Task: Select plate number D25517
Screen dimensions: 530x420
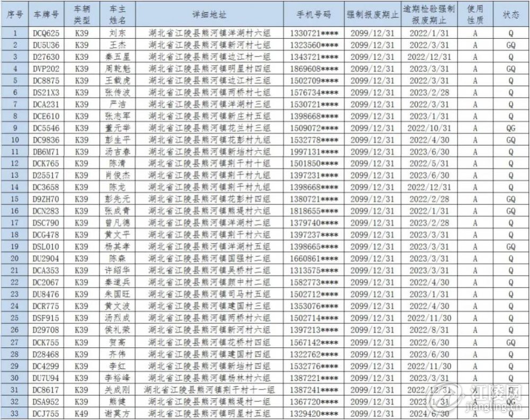Action: 46,175
